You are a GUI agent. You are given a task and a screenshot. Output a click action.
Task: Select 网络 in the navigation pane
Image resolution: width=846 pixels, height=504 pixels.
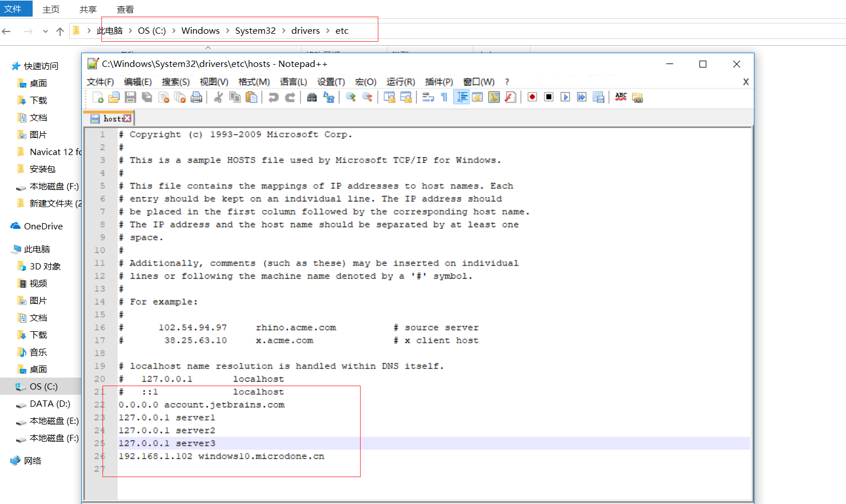click(x=33, y=461)
